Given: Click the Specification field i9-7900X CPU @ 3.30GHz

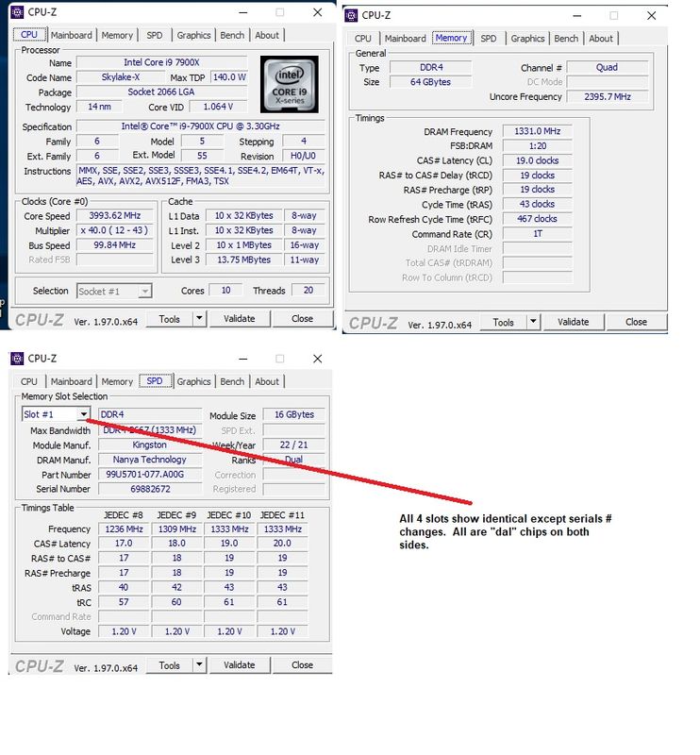Looking at the screenshot, I should (200, 126).
